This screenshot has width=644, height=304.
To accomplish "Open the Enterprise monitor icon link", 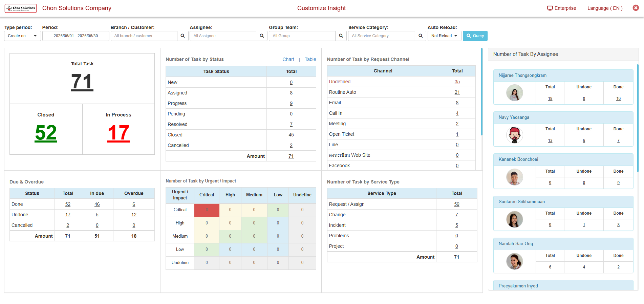I will 550,8.
